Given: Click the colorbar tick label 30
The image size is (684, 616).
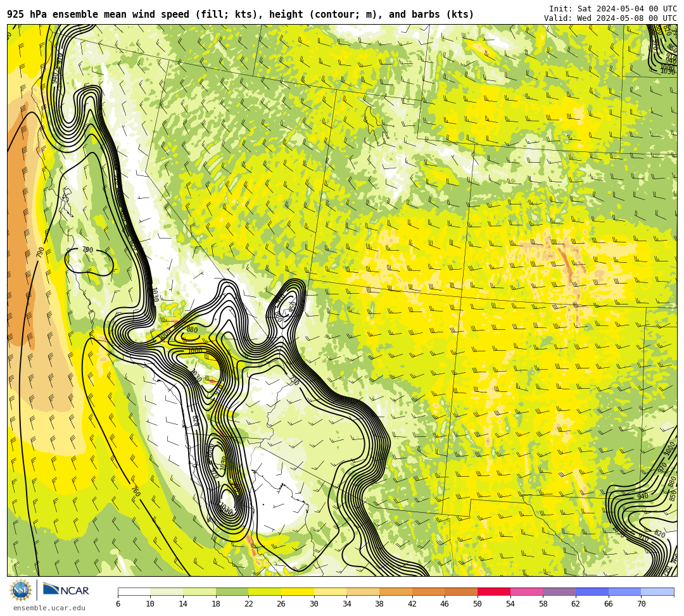Looking at the screenshot, I should click(x=313, y=604).
